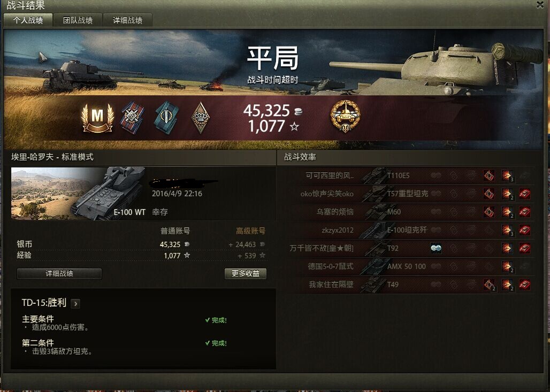Click the critical hit icon in the T49 row

(489, 285)
